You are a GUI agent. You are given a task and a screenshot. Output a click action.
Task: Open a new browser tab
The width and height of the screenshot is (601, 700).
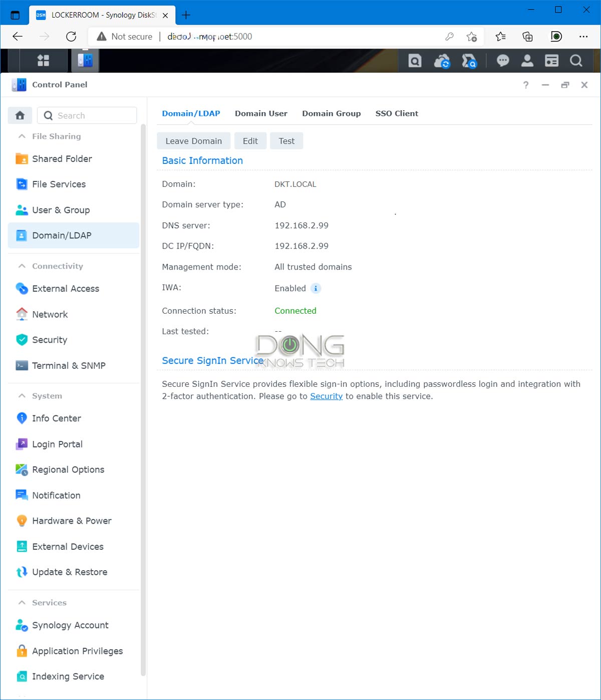pyautogui.click(x=186, y=15)
